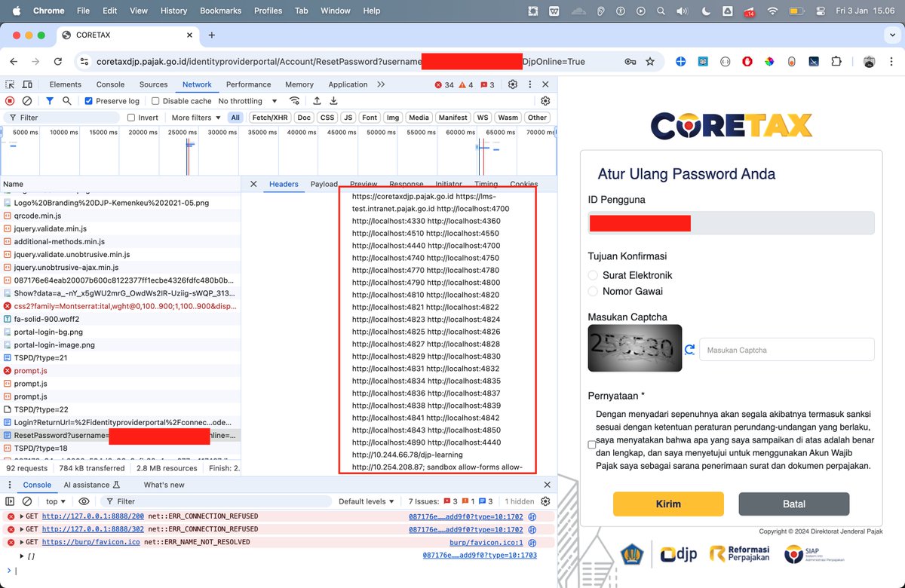Screen dimensions: 905x588
Task: Open the Payload tab
Action: (x=324, y=184)
